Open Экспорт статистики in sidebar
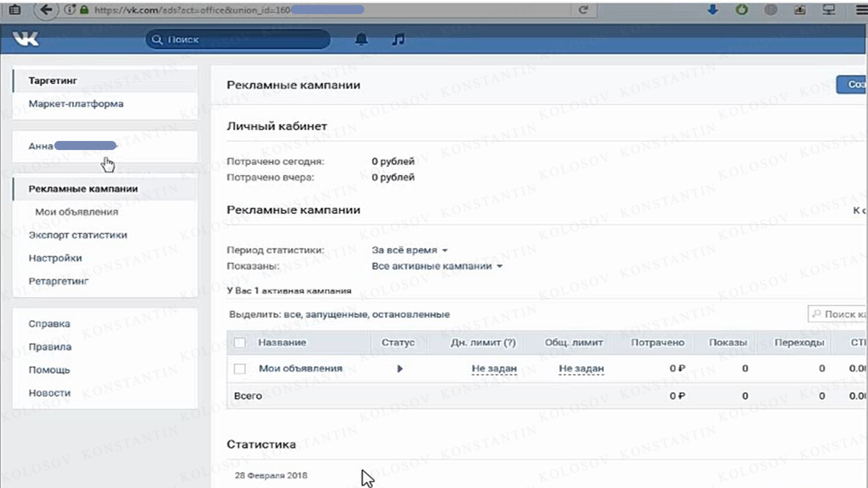Screen dimensions: 868x488 tap(78, 235)
